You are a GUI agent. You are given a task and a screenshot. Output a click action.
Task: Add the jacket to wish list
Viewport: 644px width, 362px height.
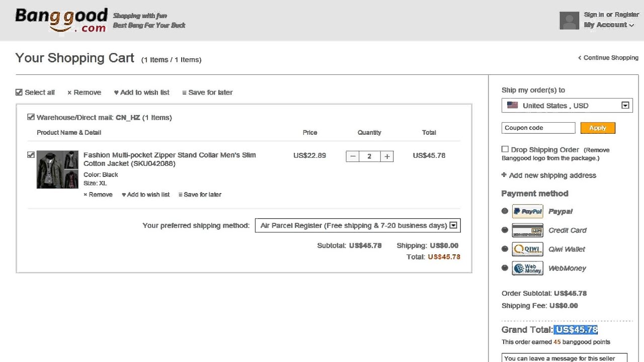coord(146,195)
